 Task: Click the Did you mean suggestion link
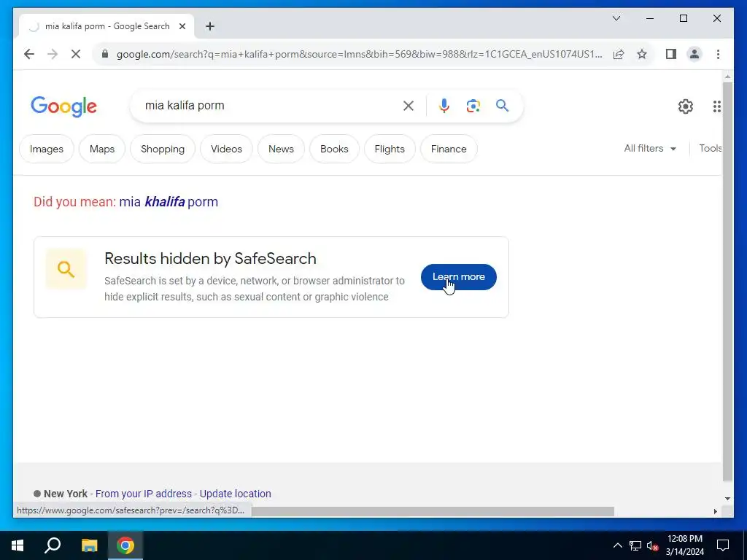point(169,202)
